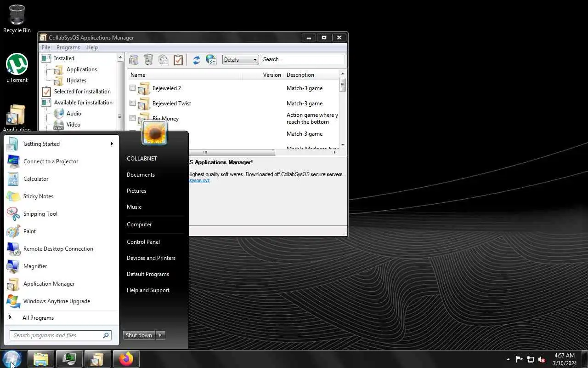Check the Bejeweled Twist checkbox
This screenshot has height=368, width=588.
tap(132, 103)
